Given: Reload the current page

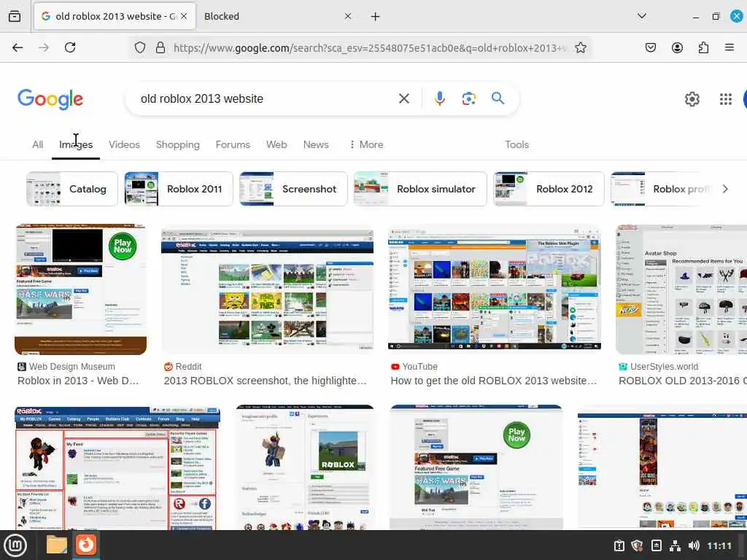Looking at the screenshot, I should pyautogui.click(x=70, y=47).
